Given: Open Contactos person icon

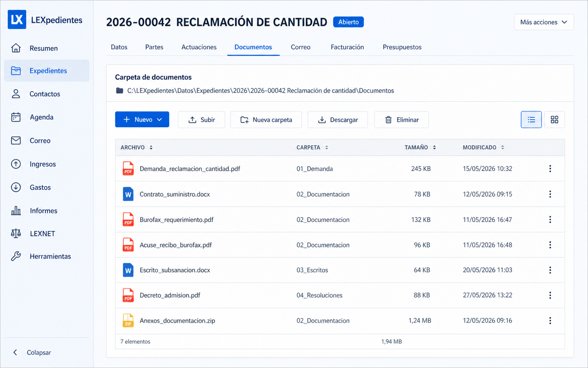Looking at the screenshot, I should coord(16,94).
